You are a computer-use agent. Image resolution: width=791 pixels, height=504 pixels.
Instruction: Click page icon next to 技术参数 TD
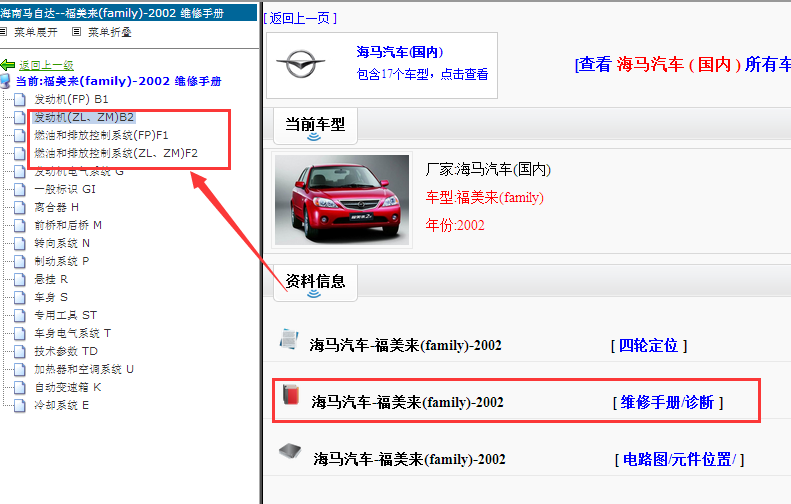20,351
